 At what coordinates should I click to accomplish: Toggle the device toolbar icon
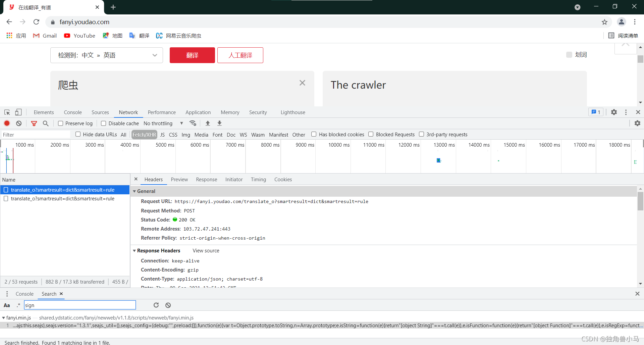click(18, 112)
